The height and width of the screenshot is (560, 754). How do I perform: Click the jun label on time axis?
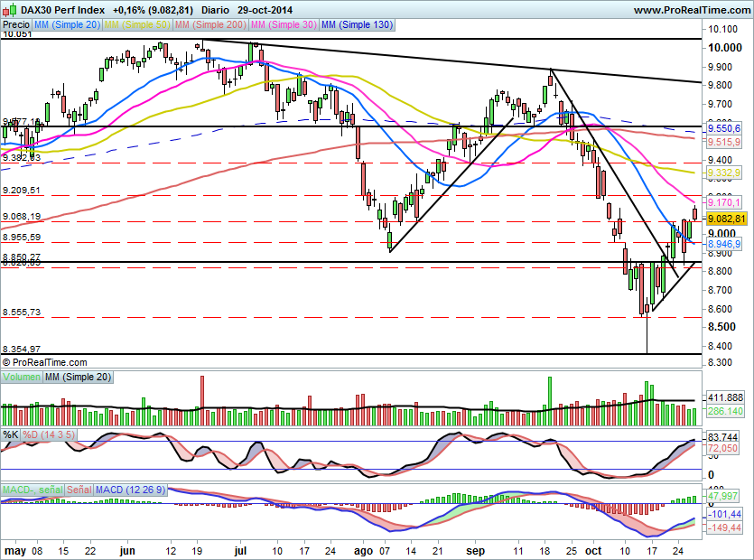[127, 551]
